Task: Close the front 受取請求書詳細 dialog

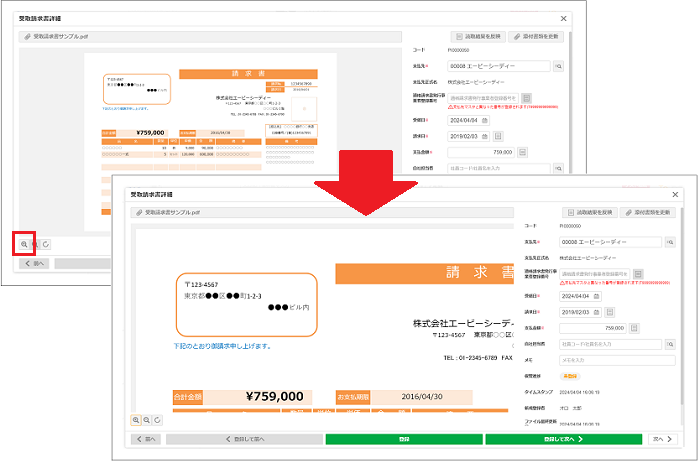Action: tap(675, 194)
